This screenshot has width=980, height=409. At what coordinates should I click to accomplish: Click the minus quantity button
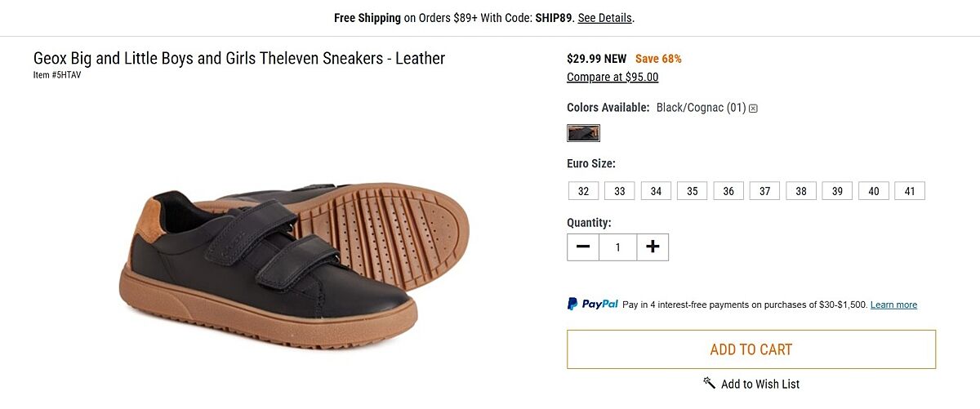(583, 247)
